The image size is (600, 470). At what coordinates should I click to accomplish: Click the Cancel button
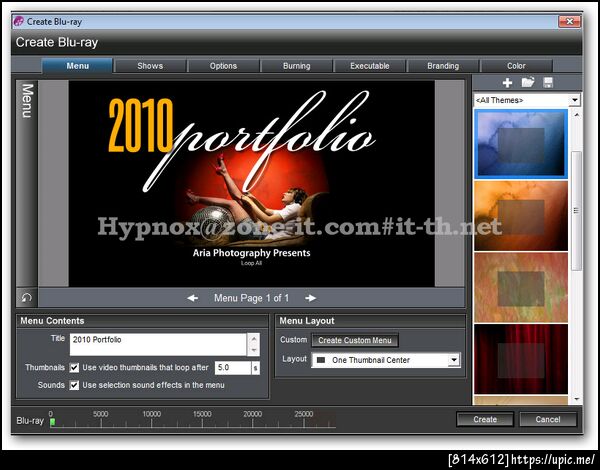coord(548,419)
